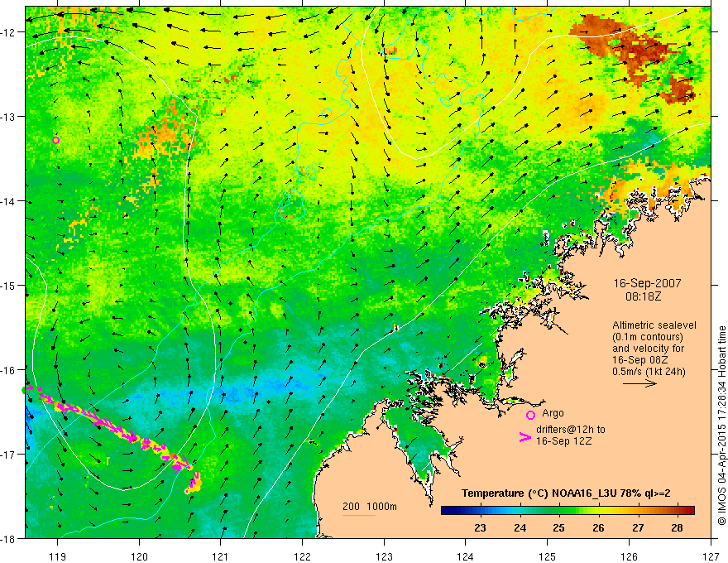Click the '(0.1m contours)' caption text
Image resolution: width=728 pixels, height=563 pixels.
tap(648, 337)
